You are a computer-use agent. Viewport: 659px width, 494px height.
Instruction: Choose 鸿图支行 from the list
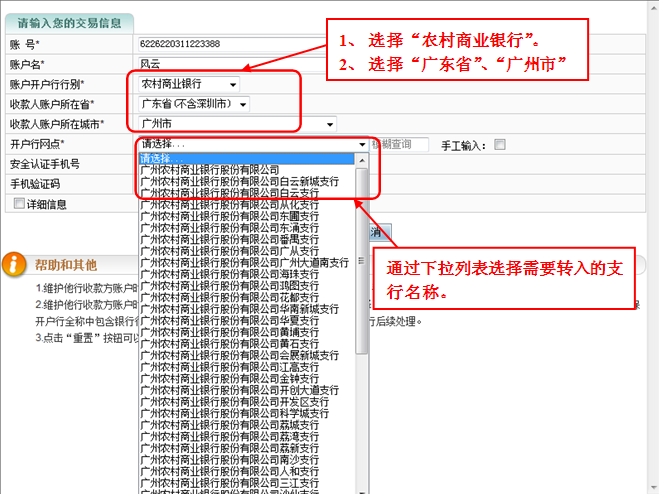click(247, 286)
